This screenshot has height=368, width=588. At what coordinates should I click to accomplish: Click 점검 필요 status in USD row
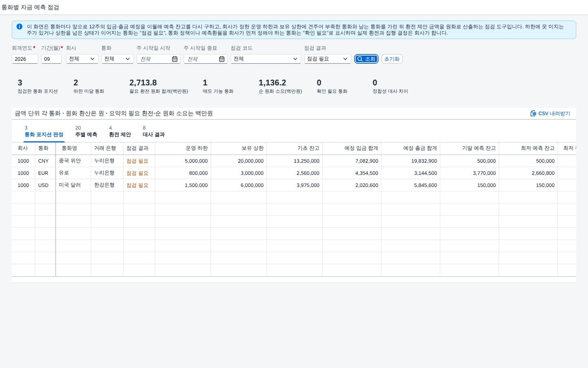tap(138, 185)
